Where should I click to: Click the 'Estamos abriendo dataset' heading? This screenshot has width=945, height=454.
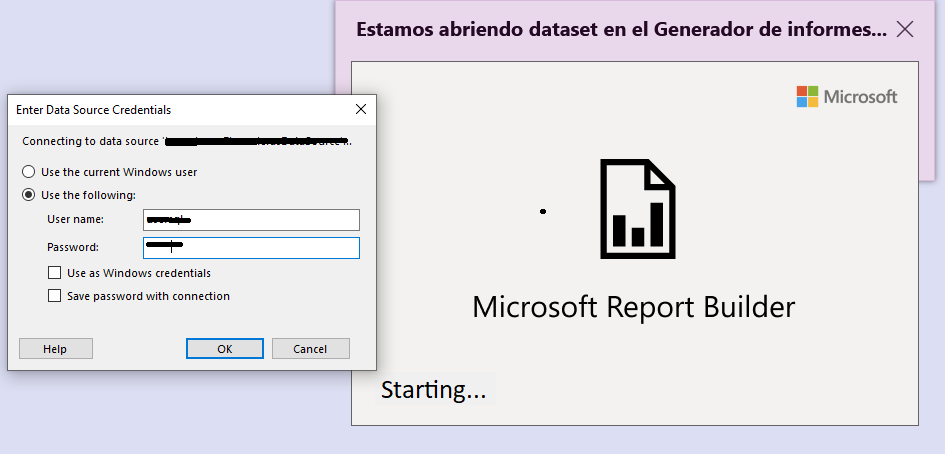[x=621, y=29]
